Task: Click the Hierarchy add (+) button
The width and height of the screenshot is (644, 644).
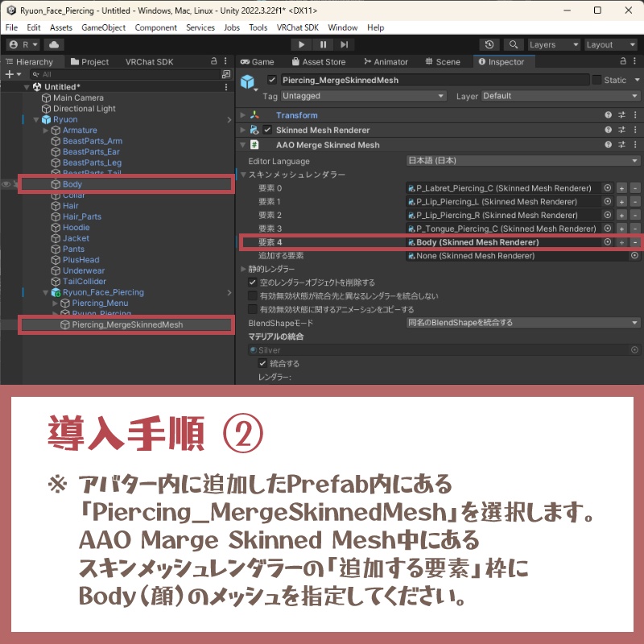Action: [13, 74]
